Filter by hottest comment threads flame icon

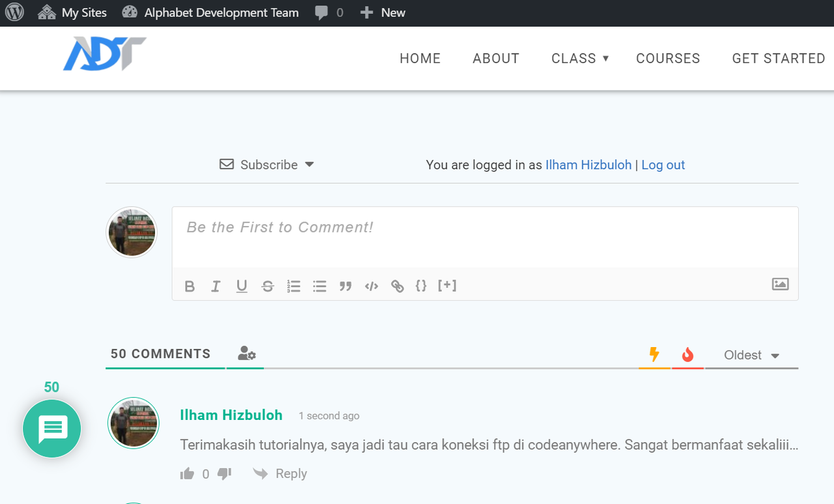[687, 355]
